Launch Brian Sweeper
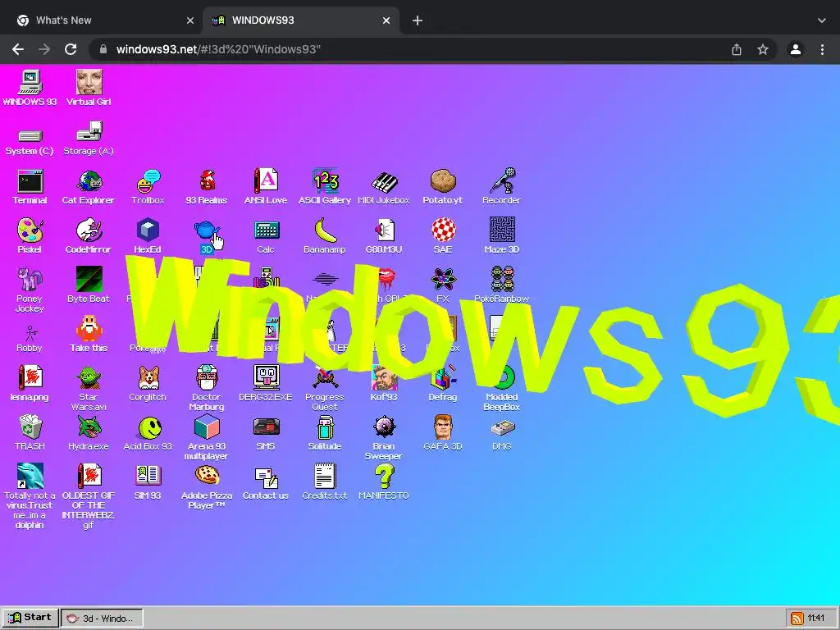Image resolution: width=840 pixels, height=630 pixels. tap(384, 427)
